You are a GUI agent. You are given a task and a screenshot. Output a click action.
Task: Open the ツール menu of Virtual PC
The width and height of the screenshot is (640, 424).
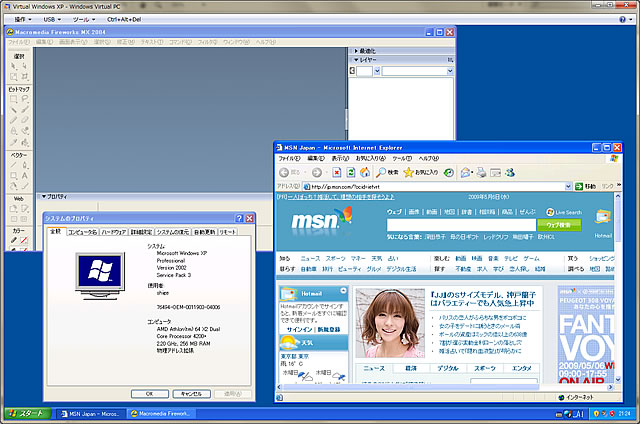(x=84, y=20)
